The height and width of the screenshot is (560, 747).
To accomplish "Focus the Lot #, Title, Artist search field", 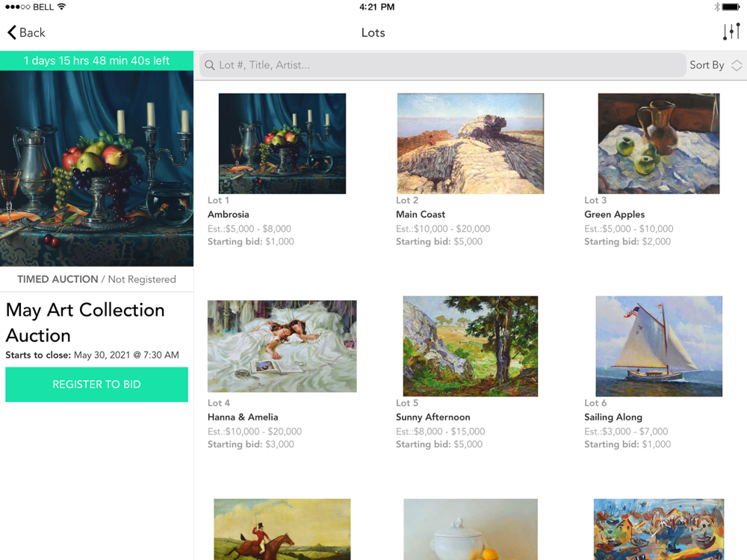I will pos(442,65).
